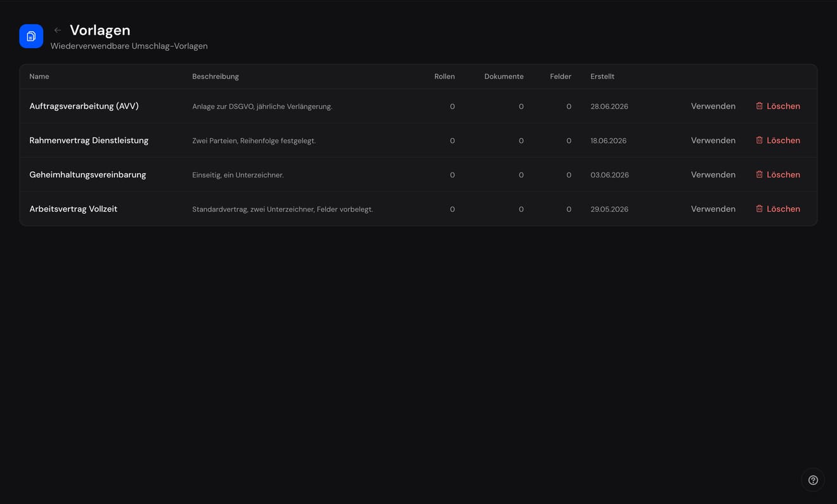Click the date 29.05.2026
Viewport: 837px width, 504px height.
[x=609, y=209]
